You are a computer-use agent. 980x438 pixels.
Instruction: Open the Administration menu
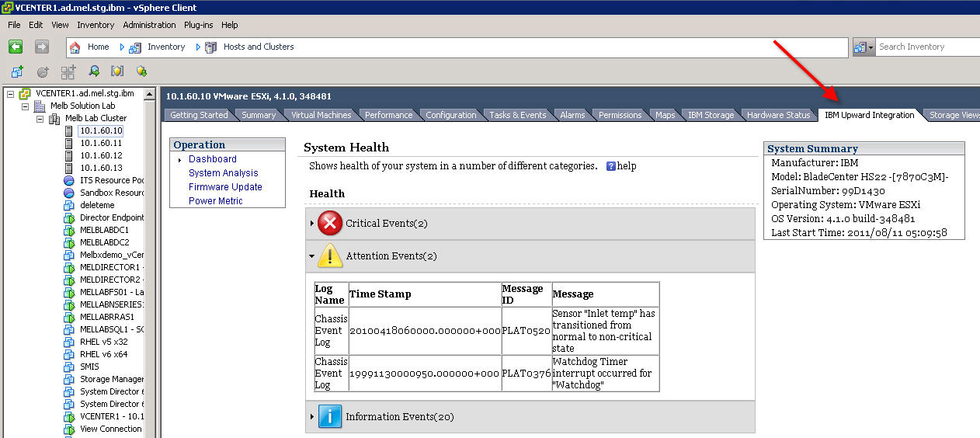(149, 25)
